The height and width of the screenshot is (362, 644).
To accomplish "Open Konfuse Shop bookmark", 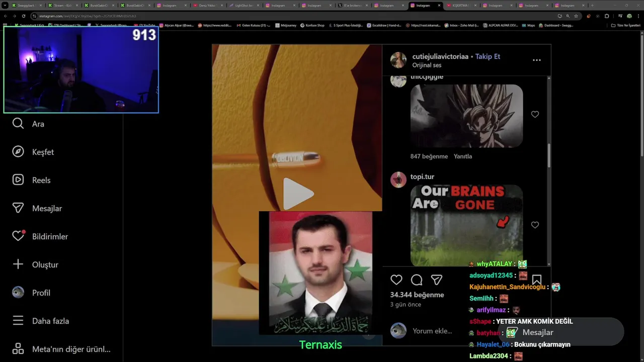I will (312, 25).
